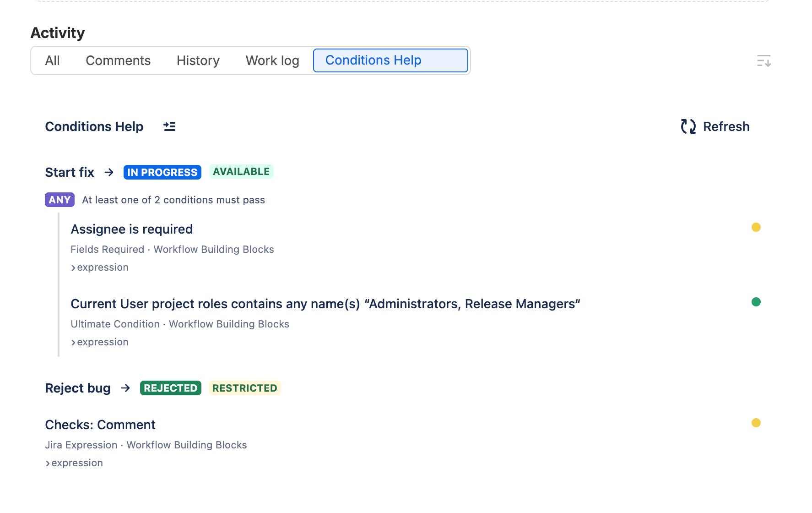Click the REJECTED status lozenge
812x513 pixels.
pyautogui.click(x=171, y=388)
